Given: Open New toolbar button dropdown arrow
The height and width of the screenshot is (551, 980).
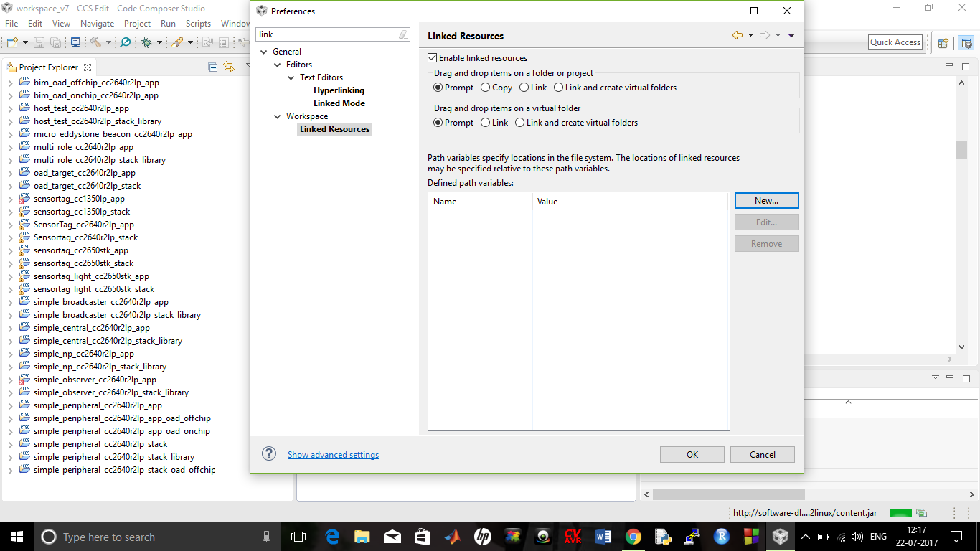Looking at the screenshot, I should (x=25, y=42).
